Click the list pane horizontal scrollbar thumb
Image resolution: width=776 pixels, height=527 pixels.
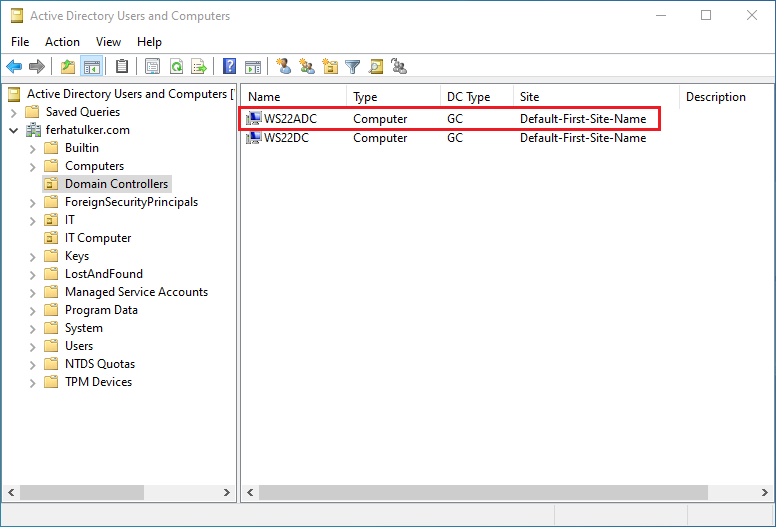tap(483, 492)
